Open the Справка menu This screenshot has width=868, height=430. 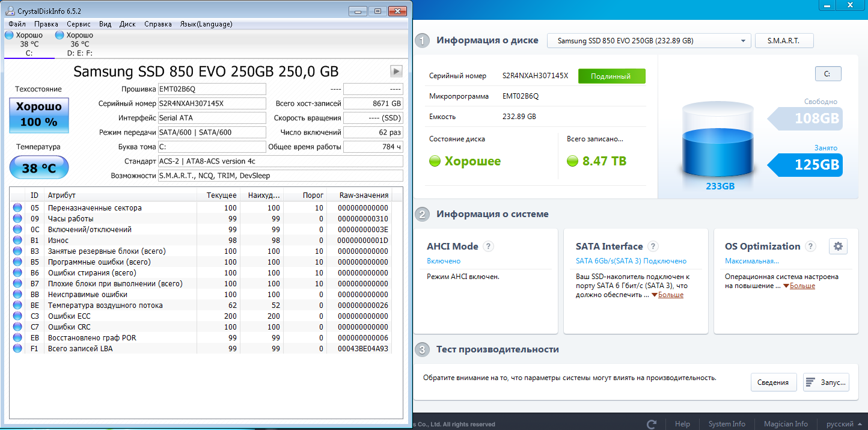coord(158,24)
